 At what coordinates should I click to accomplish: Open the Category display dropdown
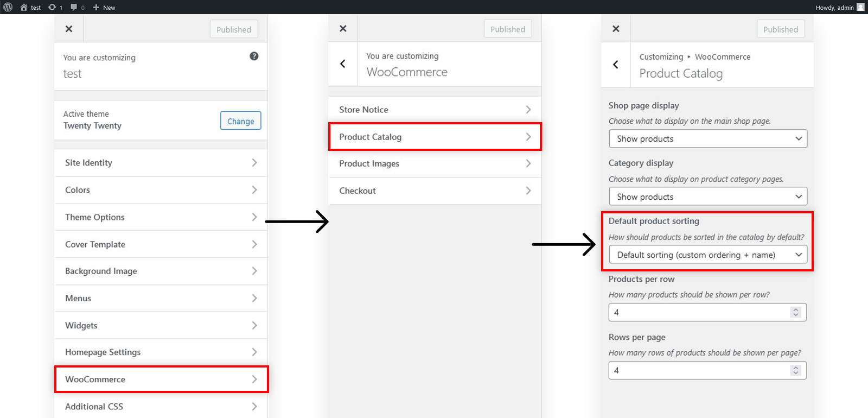click(x=708, y=197)
